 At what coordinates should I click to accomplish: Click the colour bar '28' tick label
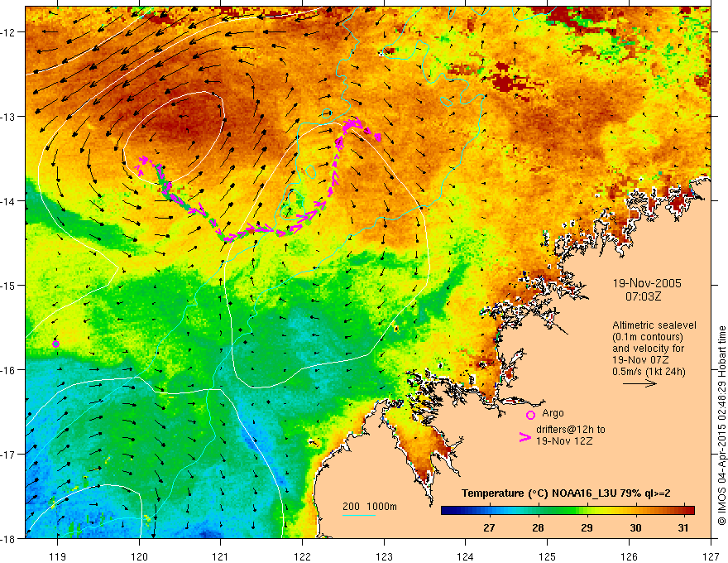538,527
